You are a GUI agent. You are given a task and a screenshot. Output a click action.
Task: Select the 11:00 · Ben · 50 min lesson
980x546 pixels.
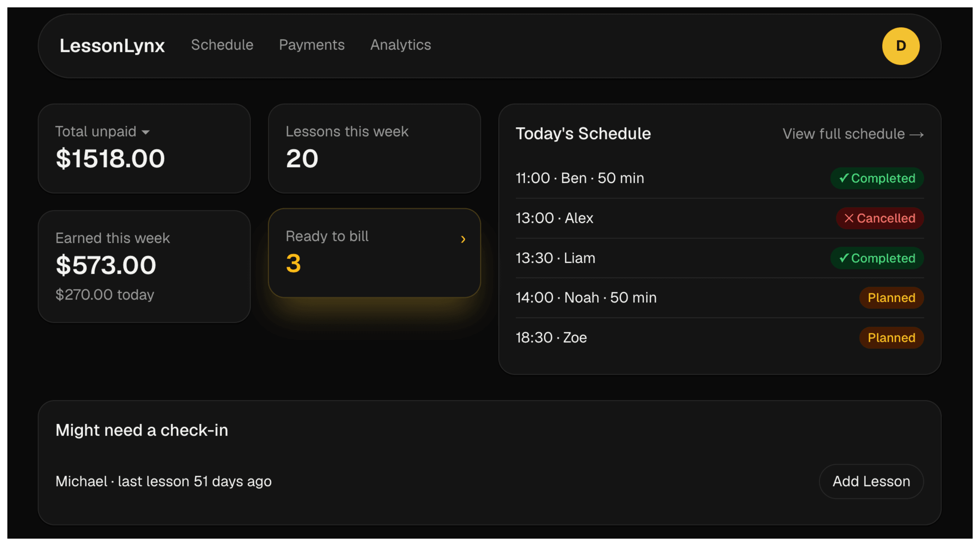coord(719,178)
